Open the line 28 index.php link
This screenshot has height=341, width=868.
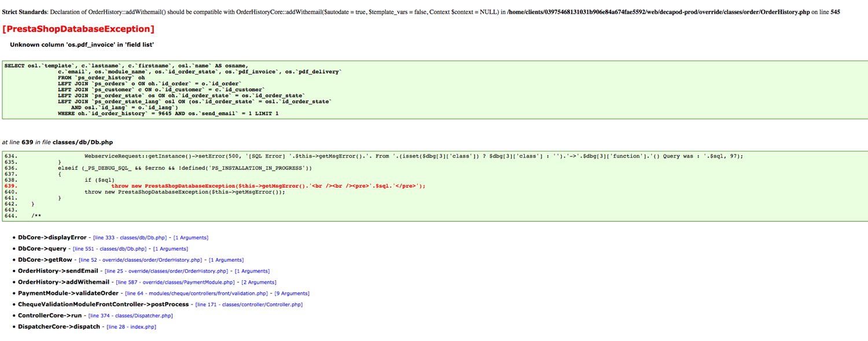(131, 327)
